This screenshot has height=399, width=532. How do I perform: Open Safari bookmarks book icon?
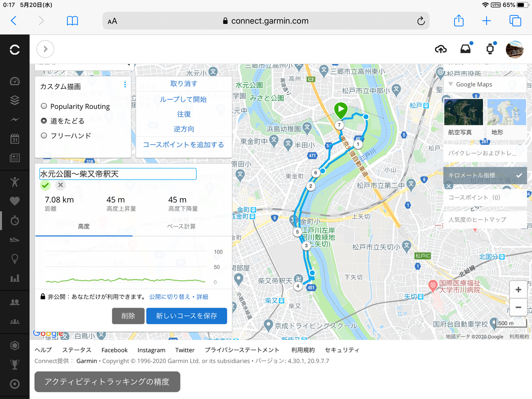coord(72,20)
